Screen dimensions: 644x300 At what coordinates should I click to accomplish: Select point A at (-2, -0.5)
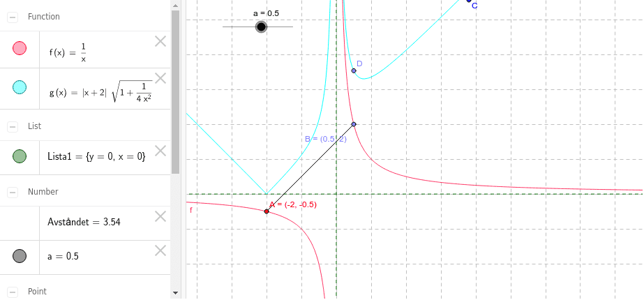(x=267, y=211)
